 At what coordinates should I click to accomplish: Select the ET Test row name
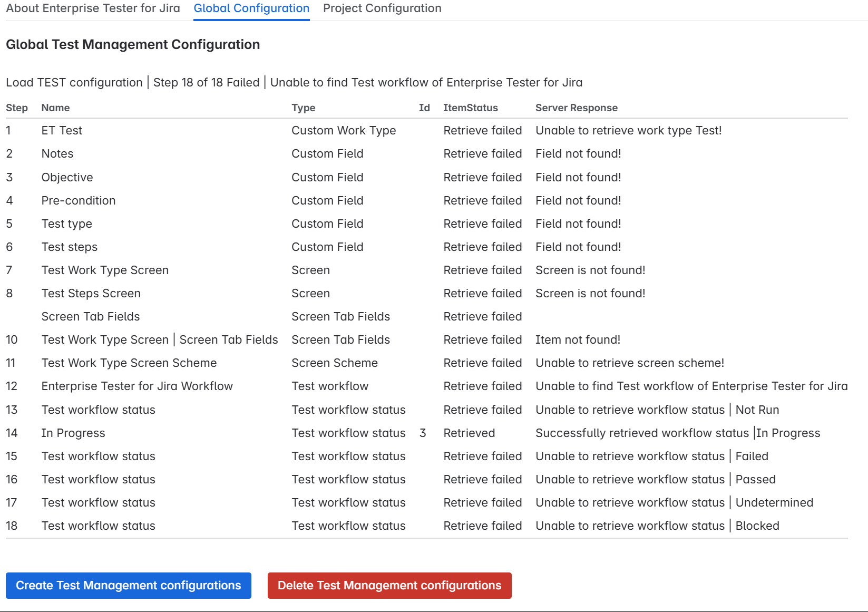pyautogui.click(x=62, y=131)
